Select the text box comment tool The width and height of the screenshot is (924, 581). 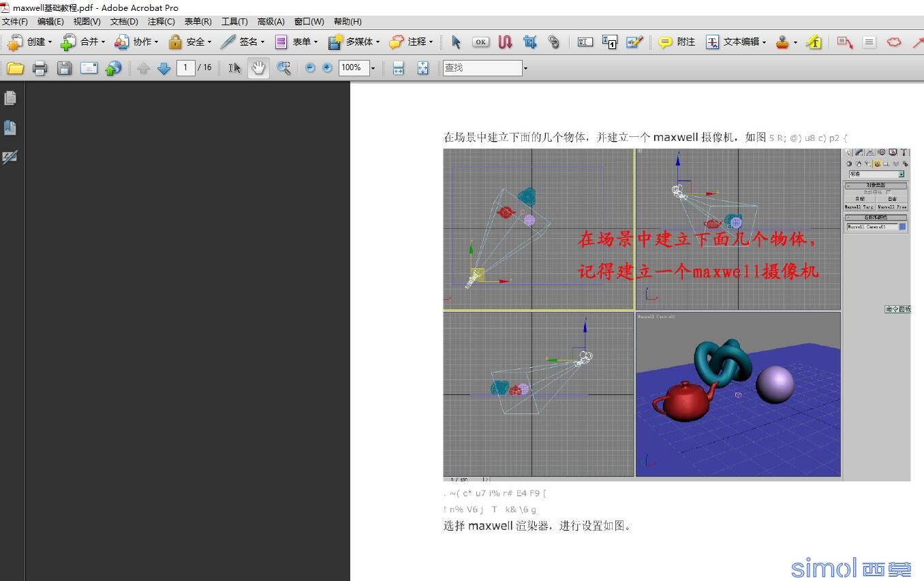click(x=869, y=42)
